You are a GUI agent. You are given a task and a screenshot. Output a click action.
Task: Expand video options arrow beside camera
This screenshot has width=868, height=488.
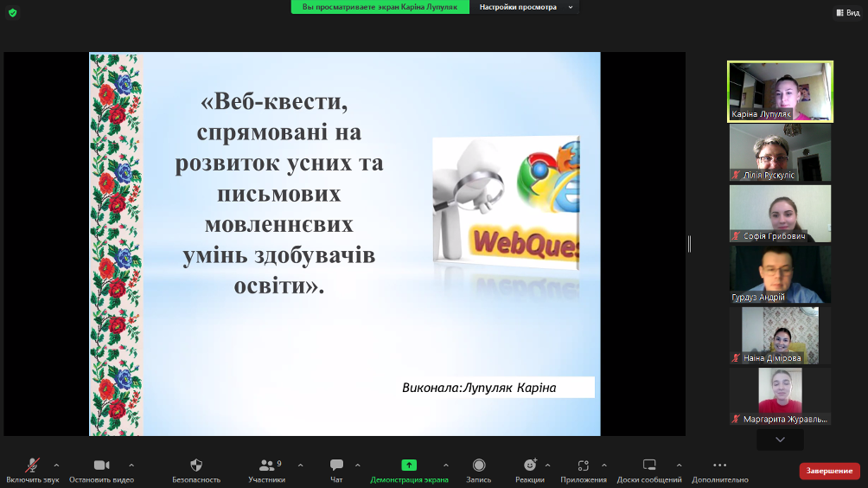click(x=131, y=465)
